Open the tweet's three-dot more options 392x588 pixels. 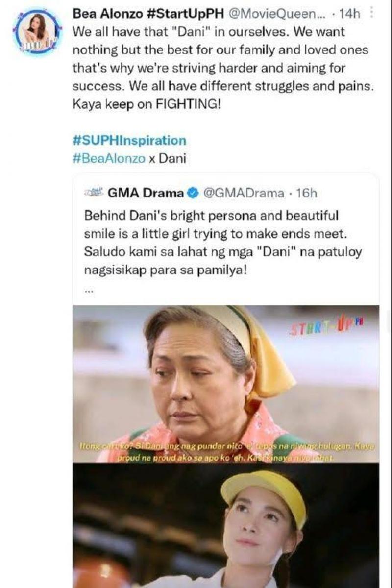click(x=372, y=14)
